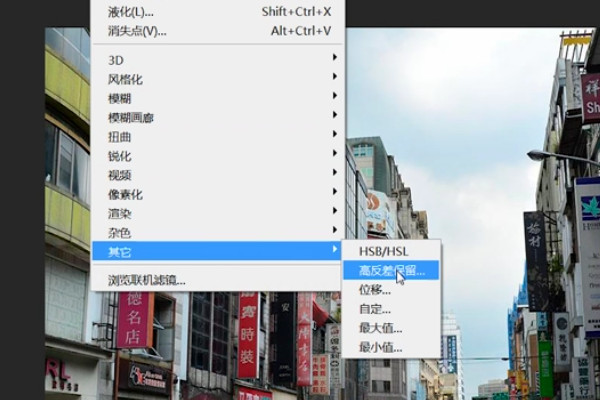Click the arrow beside 视频

(x=335, y=172)
